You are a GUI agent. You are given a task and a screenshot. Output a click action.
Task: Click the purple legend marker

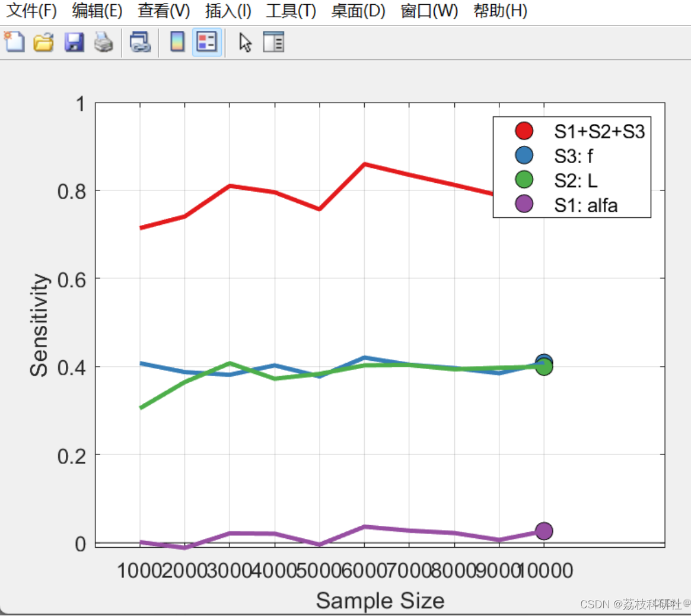click(x=524, y=204)
